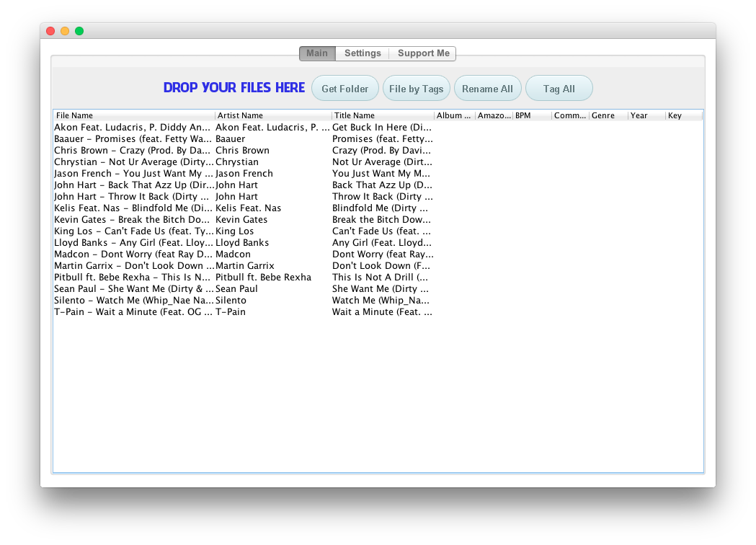Image resolution: width=756 pixels, height=545 pixels.
Task: Click title cell Wait a Minute (Feat.
Action: [383, 312]
